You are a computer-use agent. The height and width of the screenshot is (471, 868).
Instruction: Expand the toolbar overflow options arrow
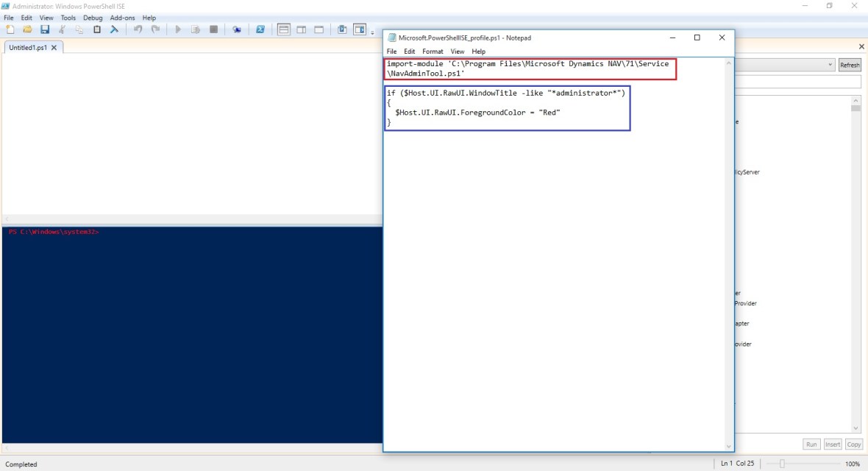[x=372, y=32]
